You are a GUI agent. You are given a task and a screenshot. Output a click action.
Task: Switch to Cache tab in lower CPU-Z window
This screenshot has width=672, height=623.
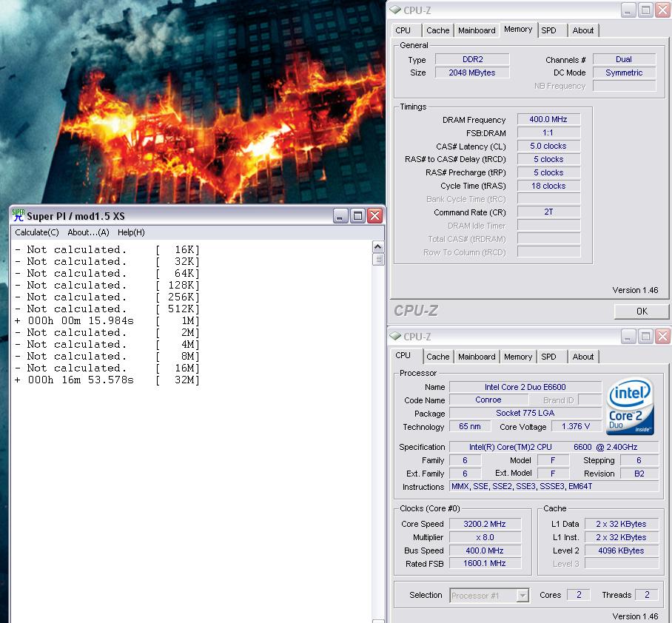point(438,357)
